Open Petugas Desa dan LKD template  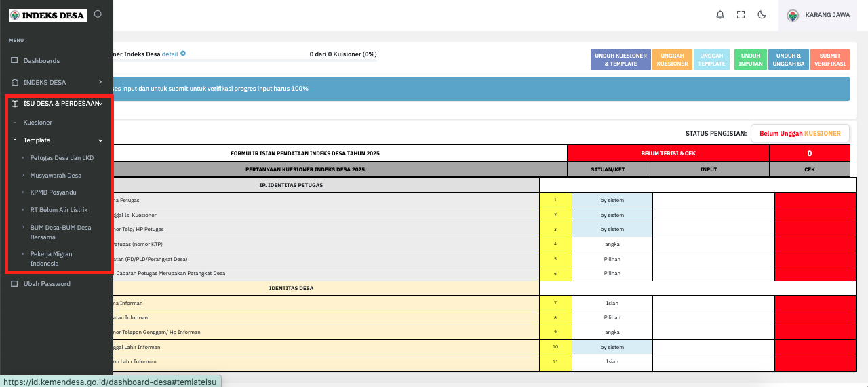pyautogui.click(x=62, y=158)
